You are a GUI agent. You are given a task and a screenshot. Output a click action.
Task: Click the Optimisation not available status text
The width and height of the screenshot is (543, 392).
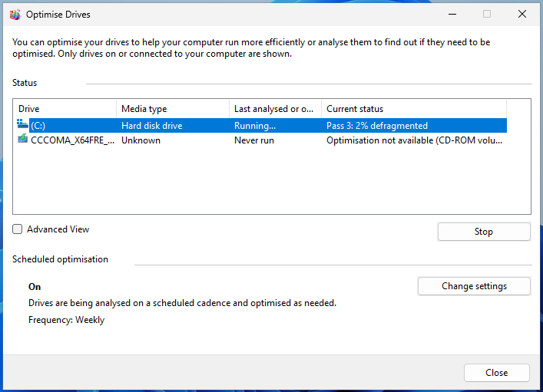pyautogui.click(x=413, y=140)
